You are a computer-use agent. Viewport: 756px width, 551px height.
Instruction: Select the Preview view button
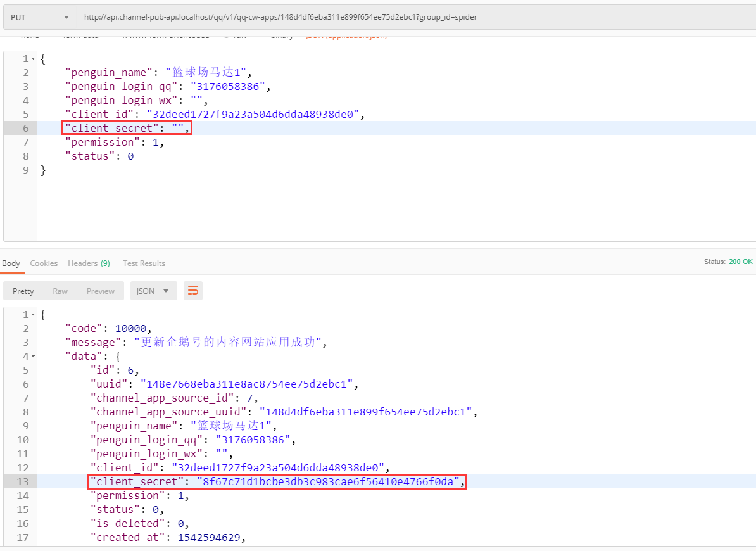pos(101,291)
